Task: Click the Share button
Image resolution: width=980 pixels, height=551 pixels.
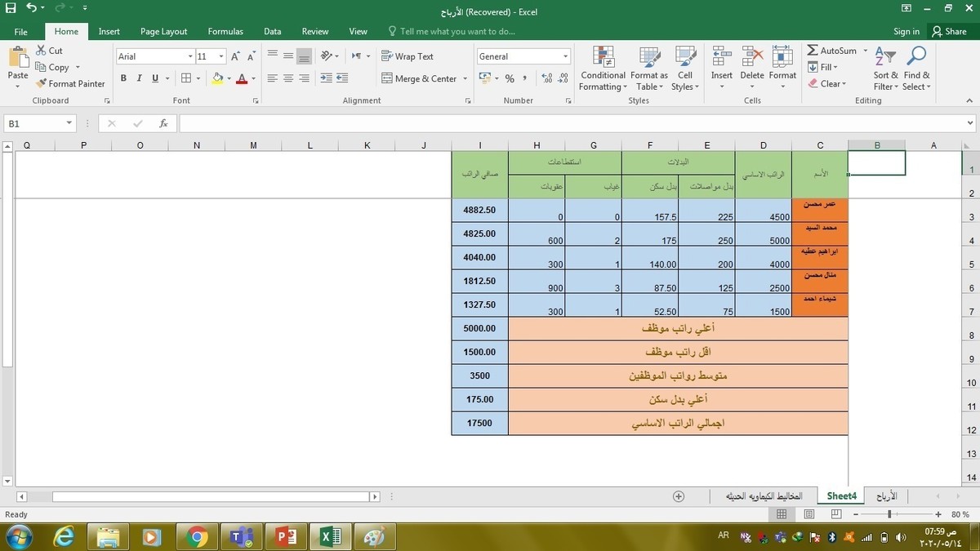Action: 950,31
